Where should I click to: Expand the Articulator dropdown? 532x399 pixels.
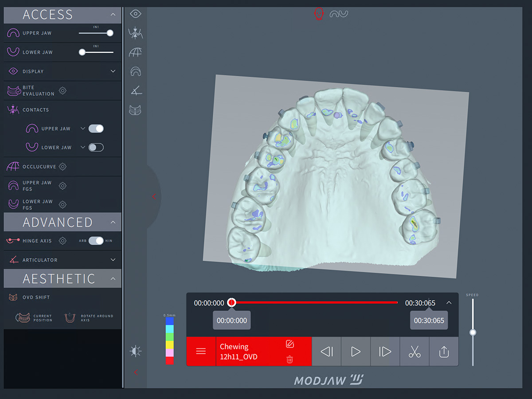(x=113, y=260)
